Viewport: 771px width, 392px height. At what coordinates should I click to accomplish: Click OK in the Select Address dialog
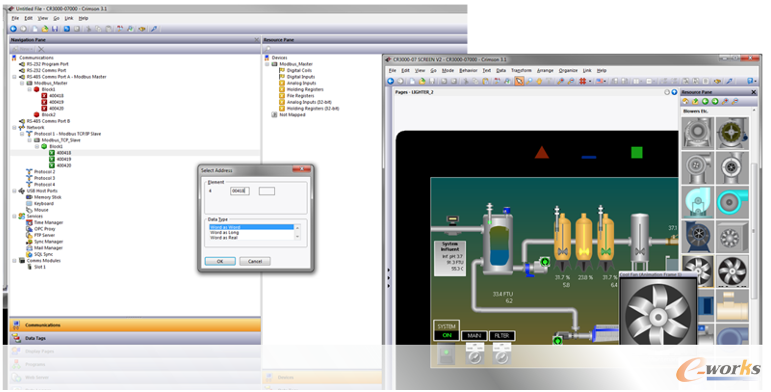coord(220,261)
